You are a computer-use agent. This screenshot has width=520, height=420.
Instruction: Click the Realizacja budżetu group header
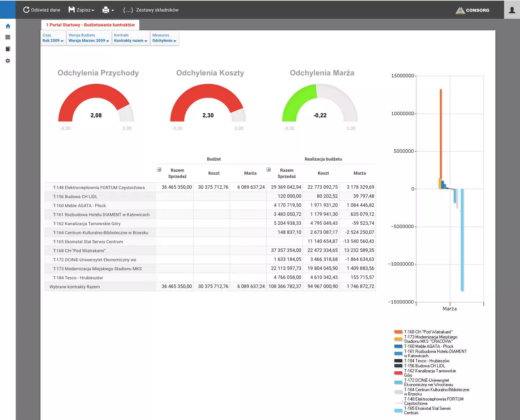click(323, 159)
